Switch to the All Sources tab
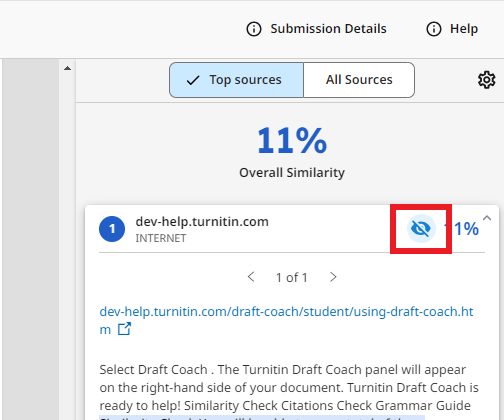504x420 pixels. coord(359,80)
